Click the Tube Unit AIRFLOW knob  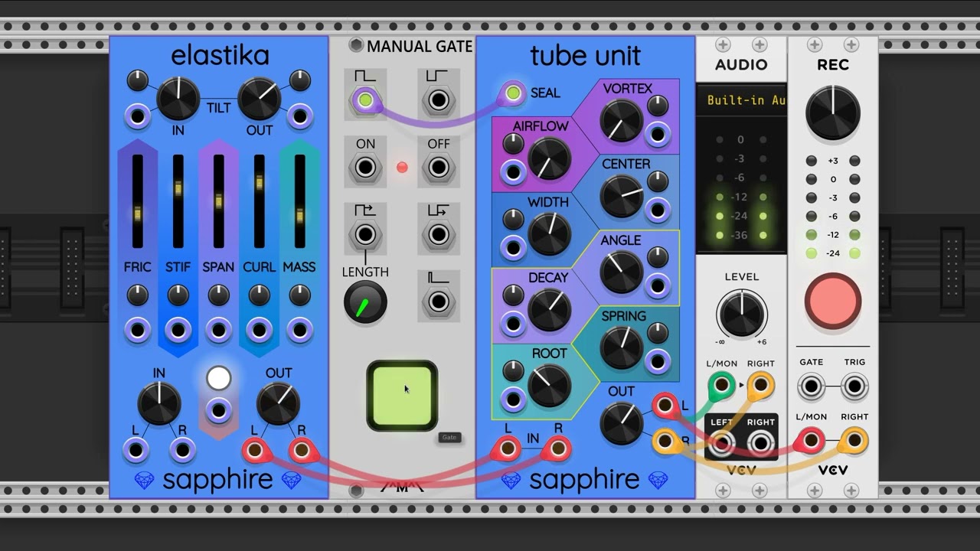[x=550, y=158]
